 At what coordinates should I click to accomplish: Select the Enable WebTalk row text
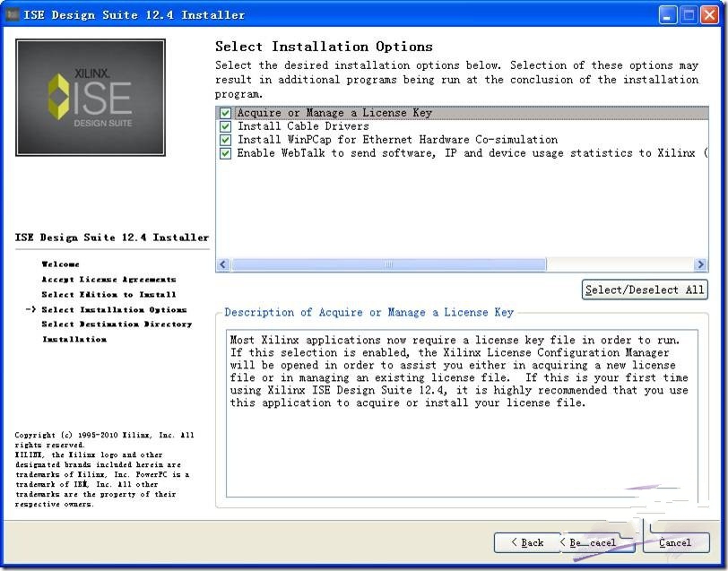click(x=472, y=153)
